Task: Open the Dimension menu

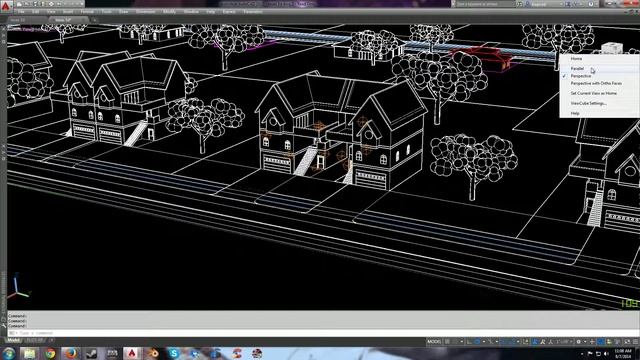Action: (x=146, y=12)
